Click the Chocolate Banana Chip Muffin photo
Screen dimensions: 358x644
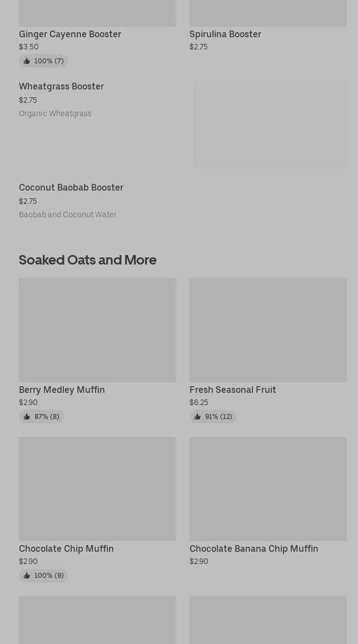268,489
